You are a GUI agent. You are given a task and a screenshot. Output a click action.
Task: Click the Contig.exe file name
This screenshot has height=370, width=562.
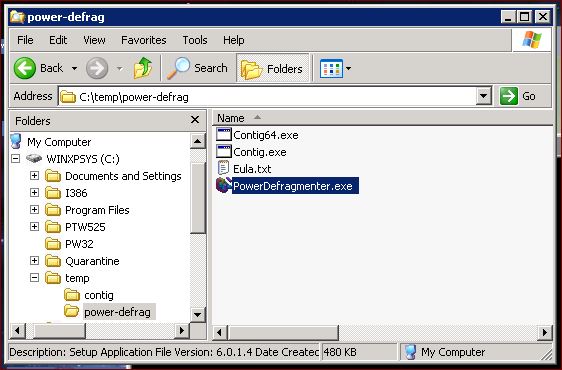click(259, 152)
